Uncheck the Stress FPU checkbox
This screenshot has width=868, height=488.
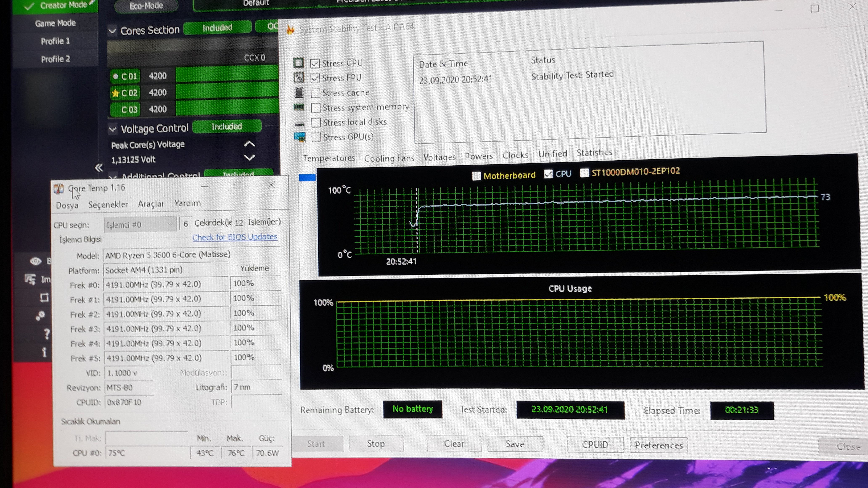pos(315,78)
